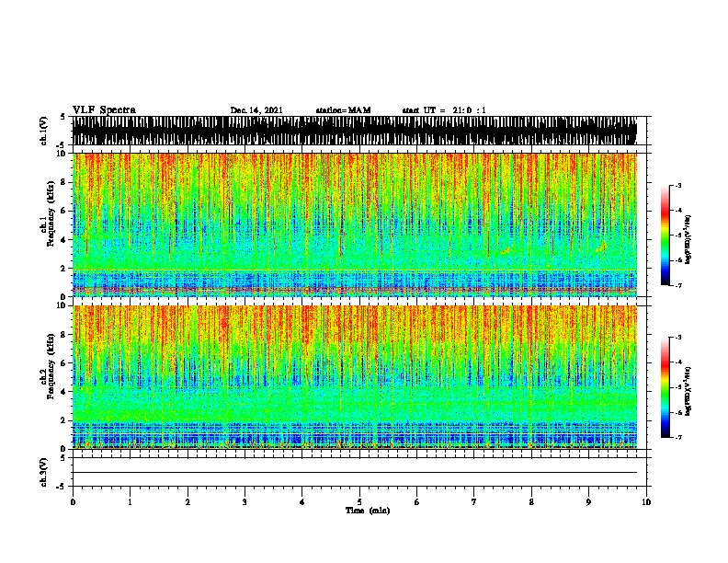Click the ch.1 spectrogram color scale bar
Viewport: 728px width, 563px height.
pyautogui.click(x=665, y=236)
